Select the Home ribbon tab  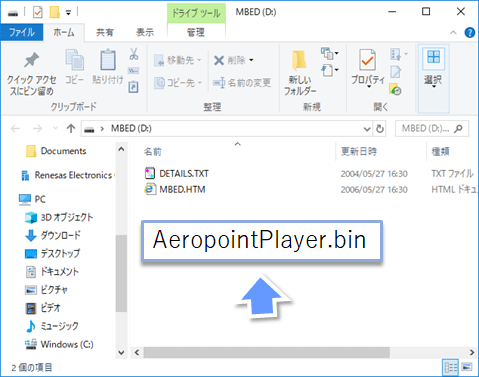coord(64,33)
